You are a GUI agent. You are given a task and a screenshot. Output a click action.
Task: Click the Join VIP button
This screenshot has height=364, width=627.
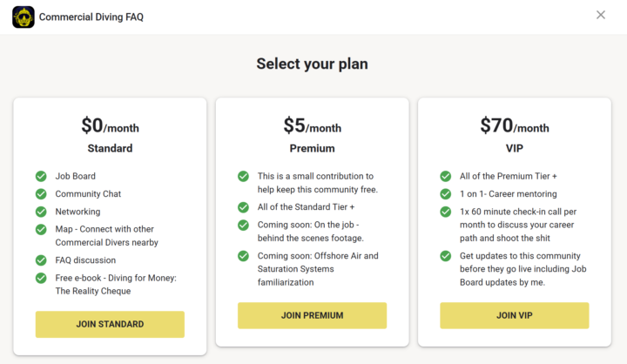(514, 315)
